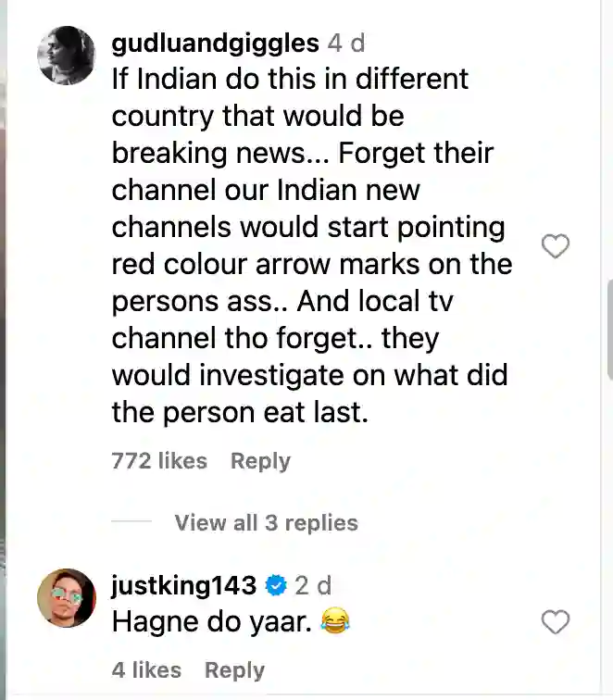Open justking143 profile picture
613x700 pixels.
(x=66, y=598)
